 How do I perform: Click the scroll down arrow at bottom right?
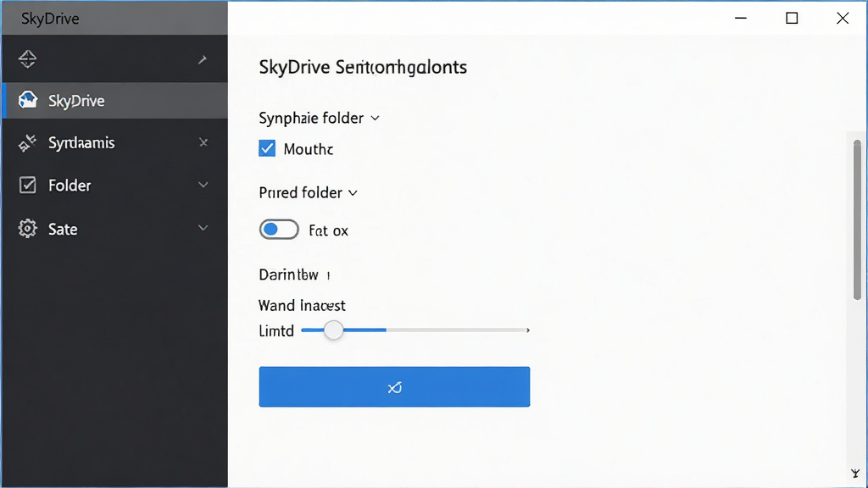[x=856, y=473]
